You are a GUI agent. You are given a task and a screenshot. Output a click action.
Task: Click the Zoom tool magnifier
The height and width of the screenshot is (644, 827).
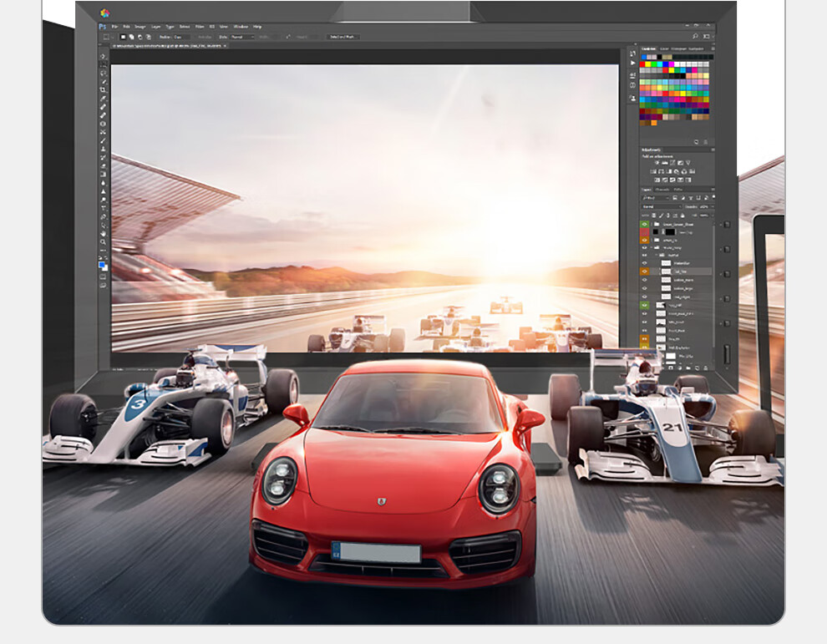[104, 242]
